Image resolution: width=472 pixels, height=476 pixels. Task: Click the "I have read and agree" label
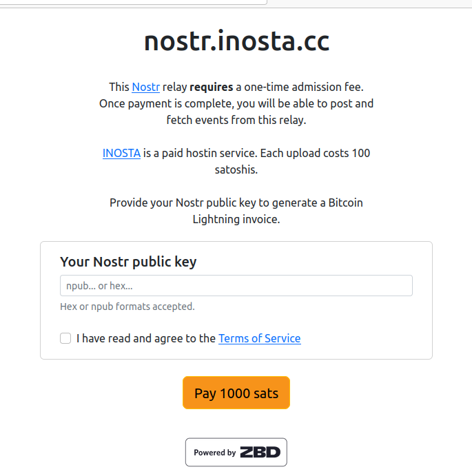(145, 338)
